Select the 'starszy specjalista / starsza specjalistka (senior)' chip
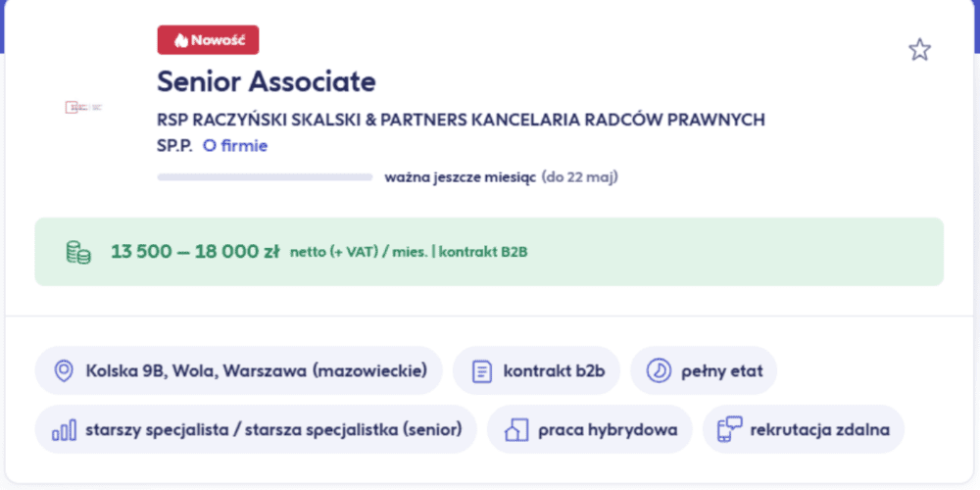 point(256,429)
